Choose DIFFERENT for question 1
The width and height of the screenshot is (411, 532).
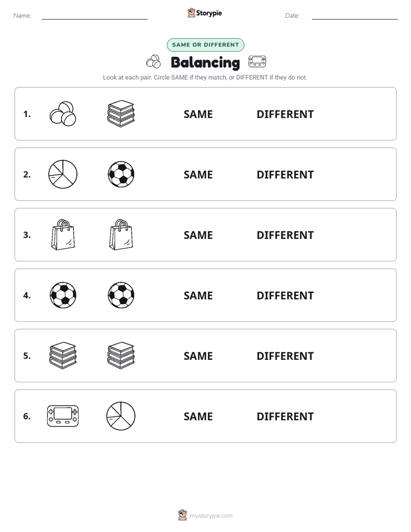(285, 115)
